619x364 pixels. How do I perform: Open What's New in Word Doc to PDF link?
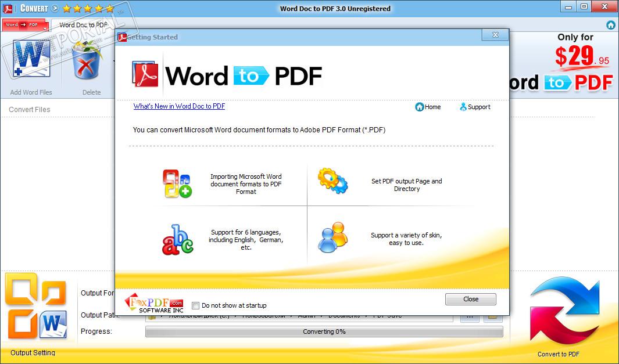click(x=179, y=106)
